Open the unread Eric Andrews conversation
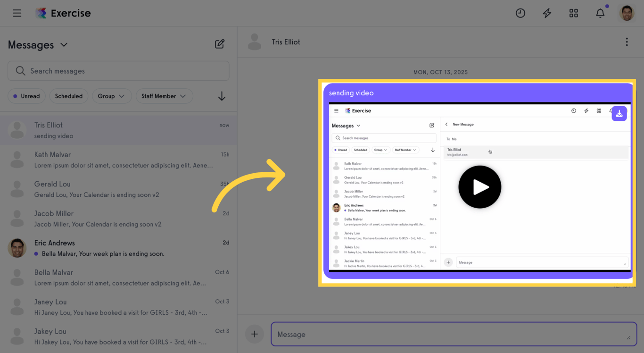The width and height of the screenshot is (644, 353). pos(118,248)
